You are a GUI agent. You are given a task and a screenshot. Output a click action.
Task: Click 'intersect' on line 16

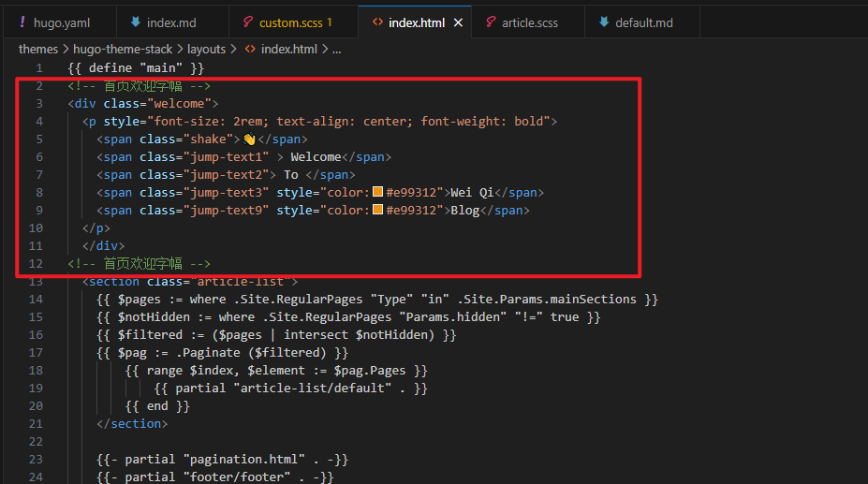tap(316, 334)
